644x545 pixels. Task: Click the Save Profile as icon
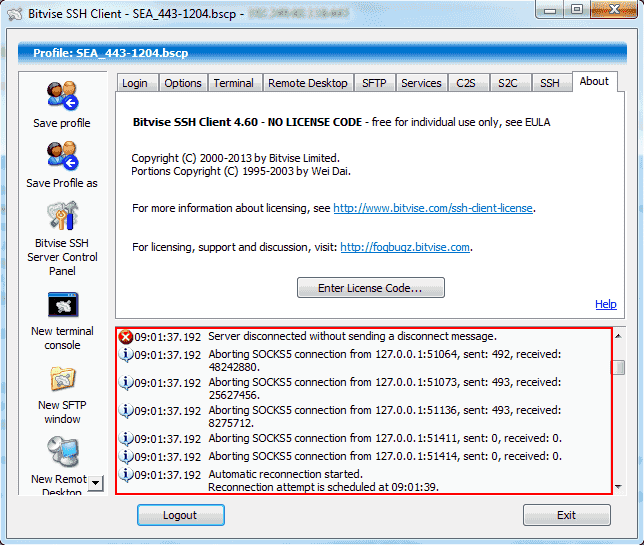[x=62, y=156]
